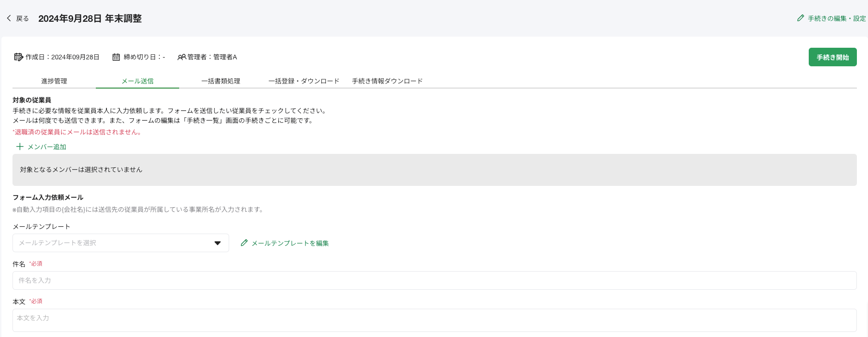Click the administrator people icon
This screenshot has width=868, height=337.
pos(182,57)
